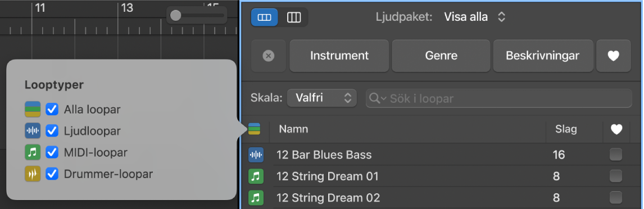The image size is (644, 209).
Task: Open the Skala Valfri dropdown
Action: click(x=321, y=98)
